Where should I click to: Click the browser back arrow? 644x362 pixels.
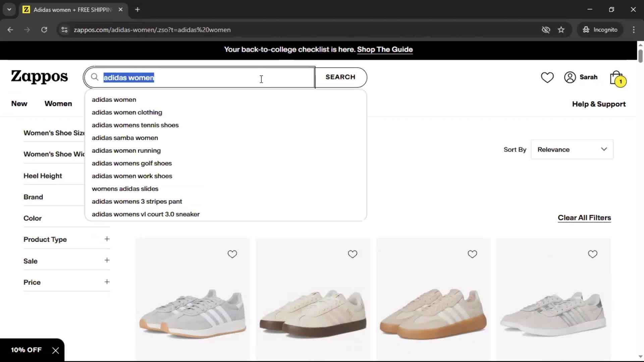tap(10, 30)
